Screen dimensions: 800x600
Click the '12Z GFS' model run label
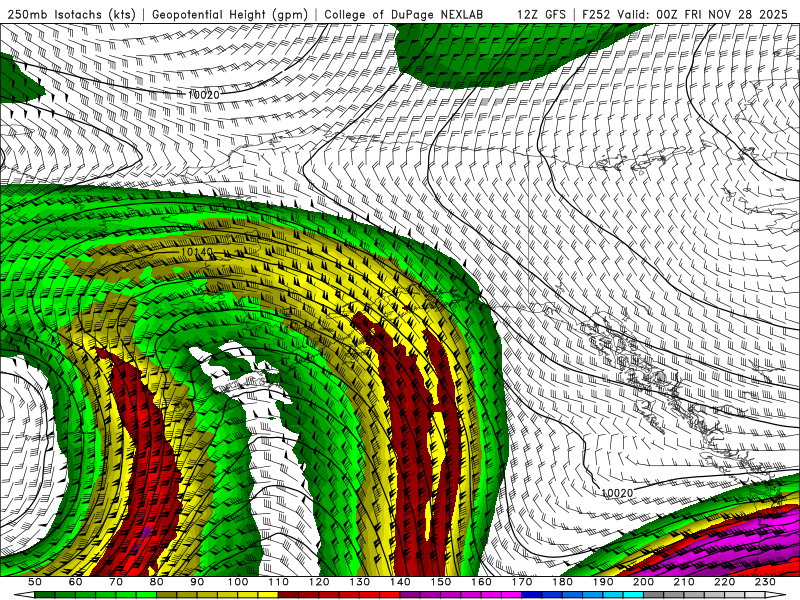click(541, 14)
